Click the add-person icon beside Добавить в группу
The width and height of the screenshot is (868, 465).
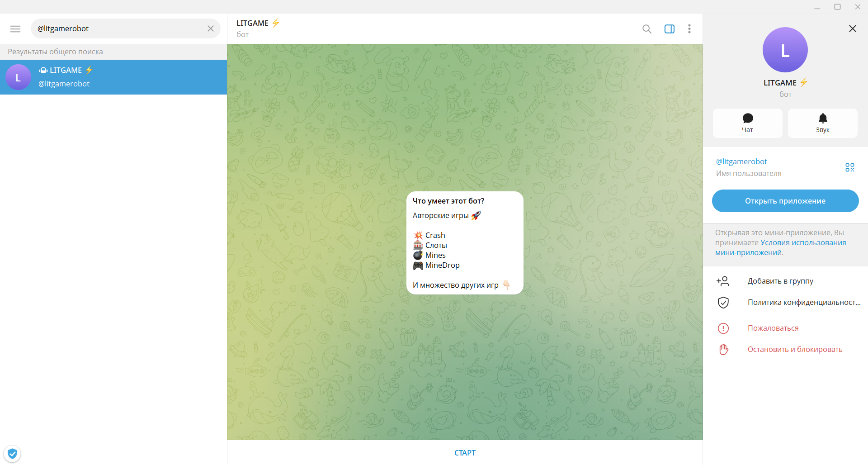(x=723, y=281)
